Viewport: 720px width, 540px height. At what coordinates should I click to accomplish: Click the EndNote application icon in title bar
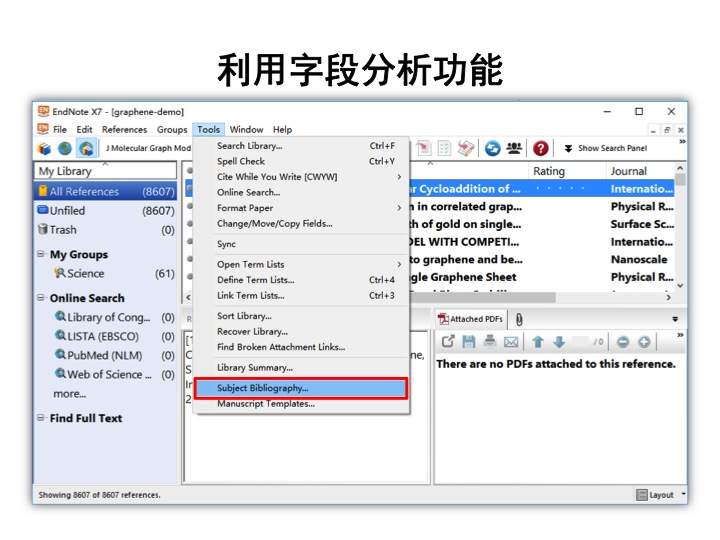click(x=44, y=112)
